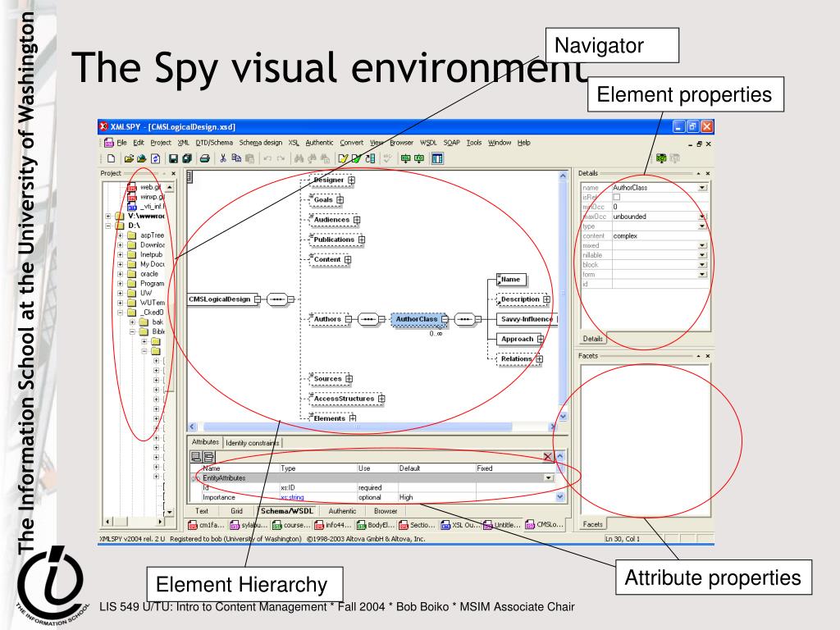Close the Details panel with its X
The height and width of the screenshot is (630, 840).
pyautogui.click(x=708, y=174)
